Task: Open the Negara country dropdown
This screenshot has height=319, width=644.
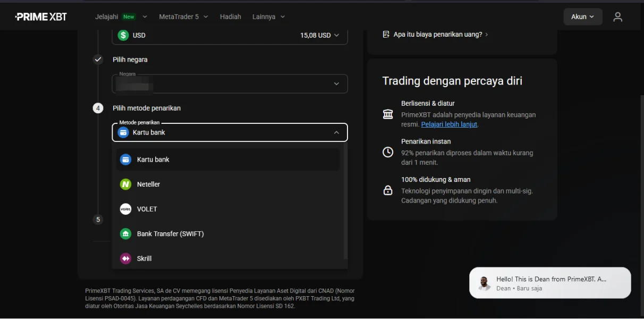Action: point(230,84)
